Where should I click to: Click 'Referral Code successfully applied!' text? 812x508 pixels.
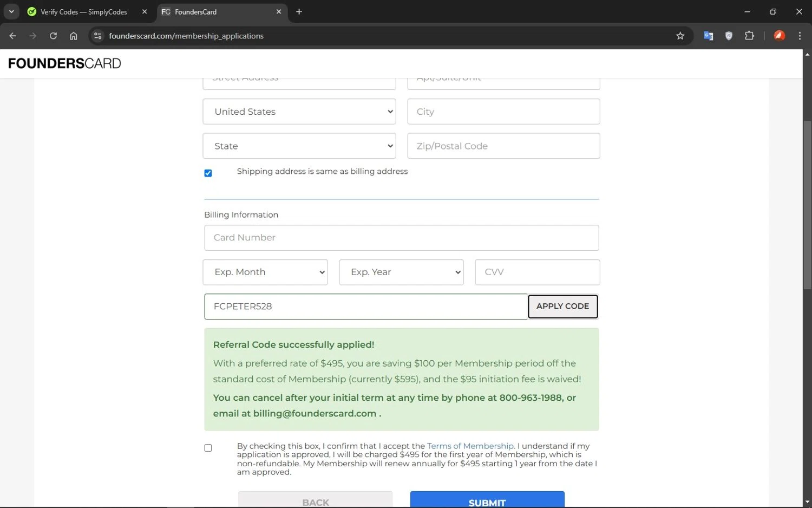[293, 344]
